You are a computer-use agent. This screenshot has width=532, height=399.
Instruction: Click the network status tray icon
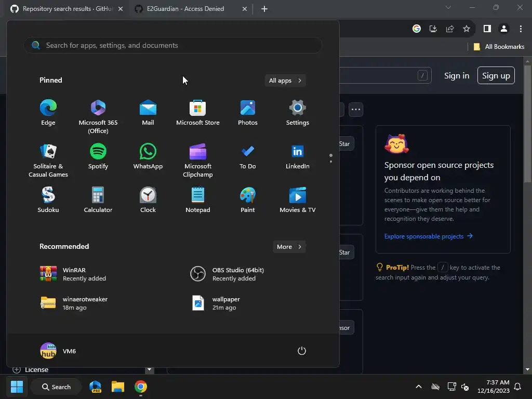point(451,387)
